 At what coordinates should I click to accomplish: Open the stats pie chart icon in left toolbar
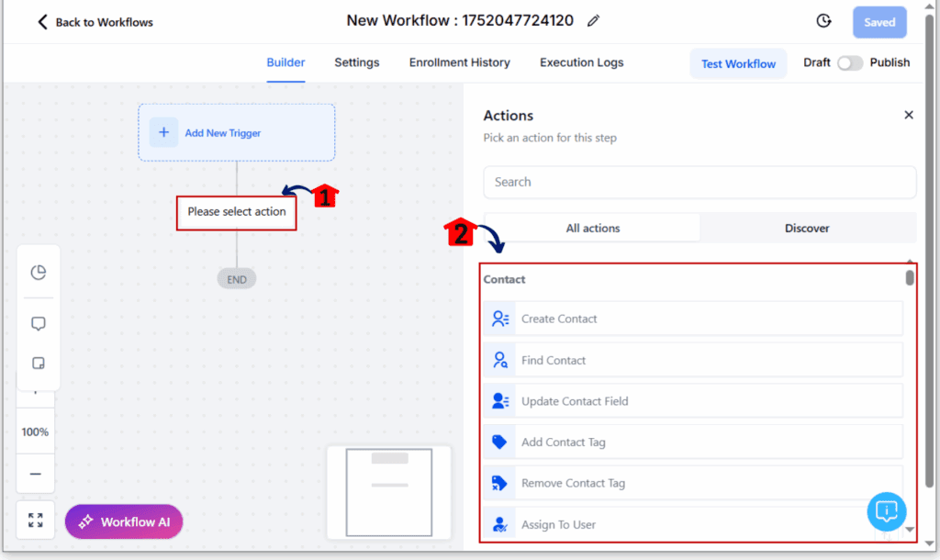pyautogui.click(x=39, y=273)
